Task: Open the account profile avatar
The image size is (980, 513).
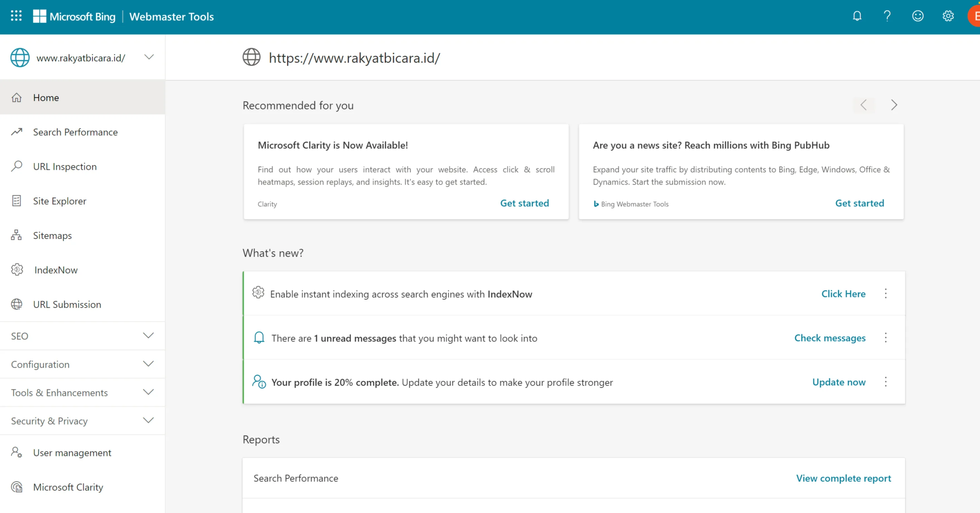Action: pos(975,16)
